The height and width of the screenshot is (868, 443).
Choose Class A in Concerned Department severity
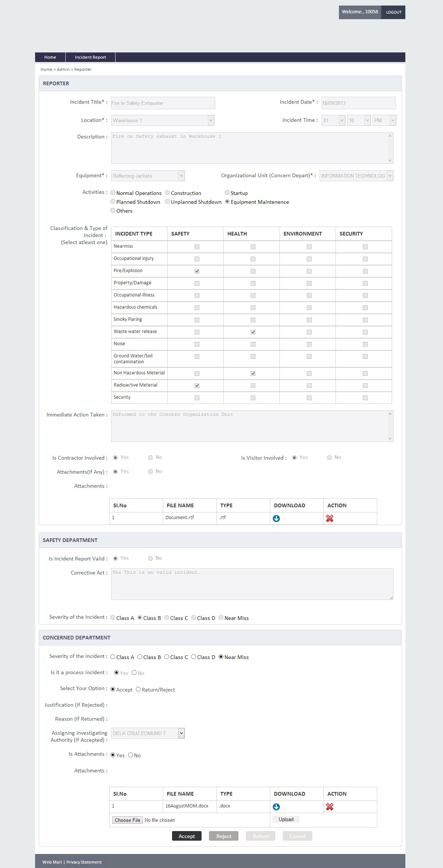[113, 657]
